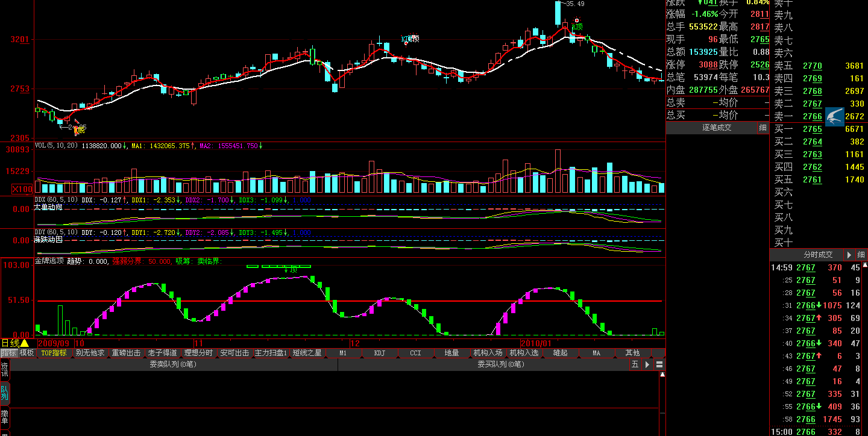Select the 理想分时 indicator tab
868x436 pixels.
199,353
